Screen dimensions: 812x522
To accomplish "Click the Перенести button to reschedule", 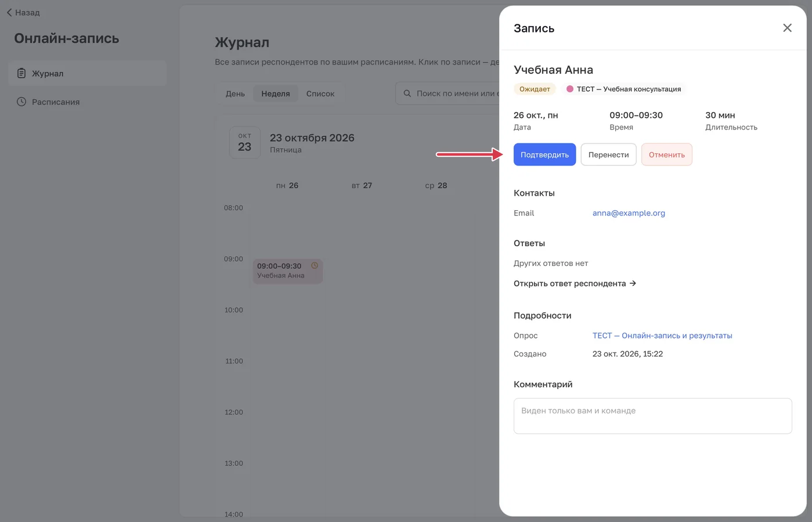I will 608,154.
